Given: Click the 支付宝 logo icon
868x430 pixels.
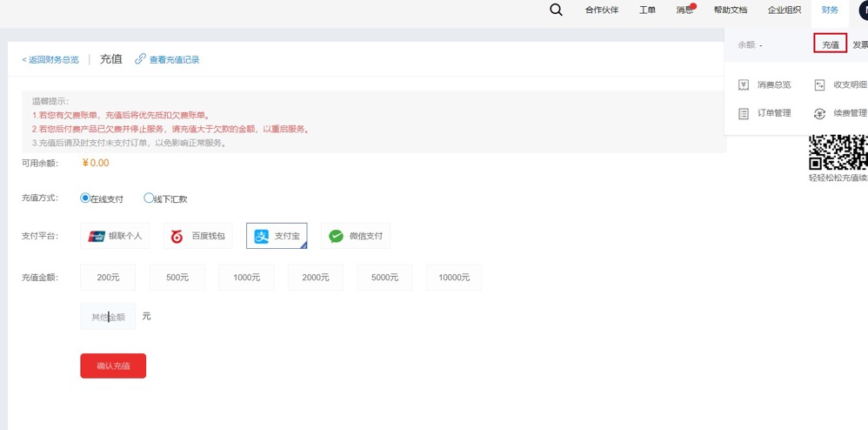Looking at the screenshot, I should coord(261,236).
